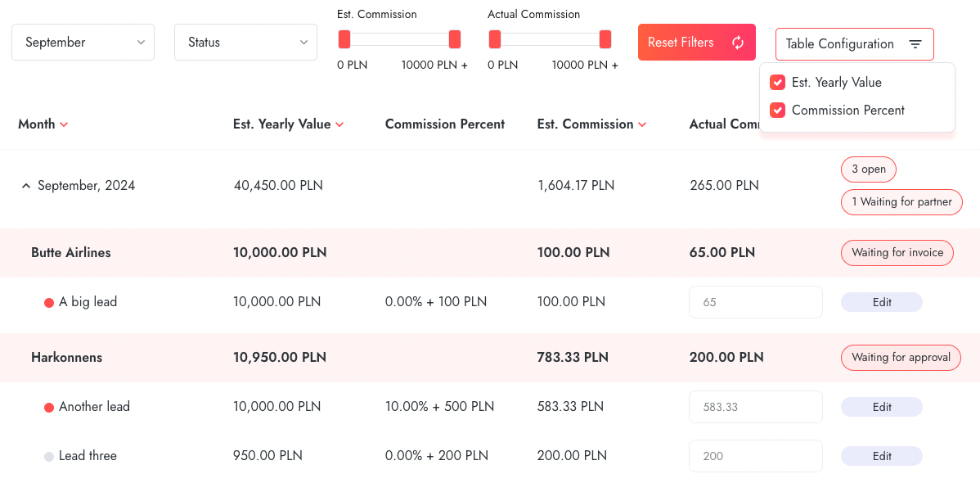Click actual commission input showing 200
This screenshot has height=483, width=980.
coord(756,456)
